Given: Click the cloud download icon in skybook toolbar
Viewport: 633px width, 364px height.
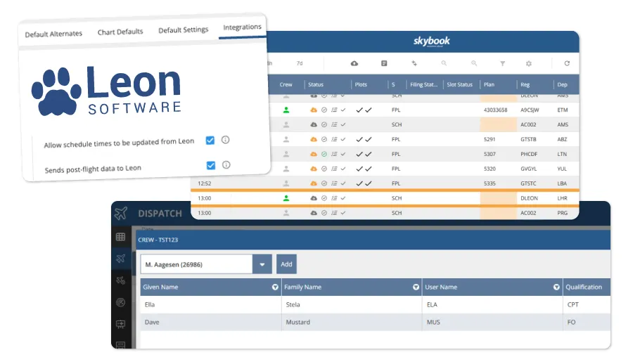Looking at the screenshot, I should point(354,63).
